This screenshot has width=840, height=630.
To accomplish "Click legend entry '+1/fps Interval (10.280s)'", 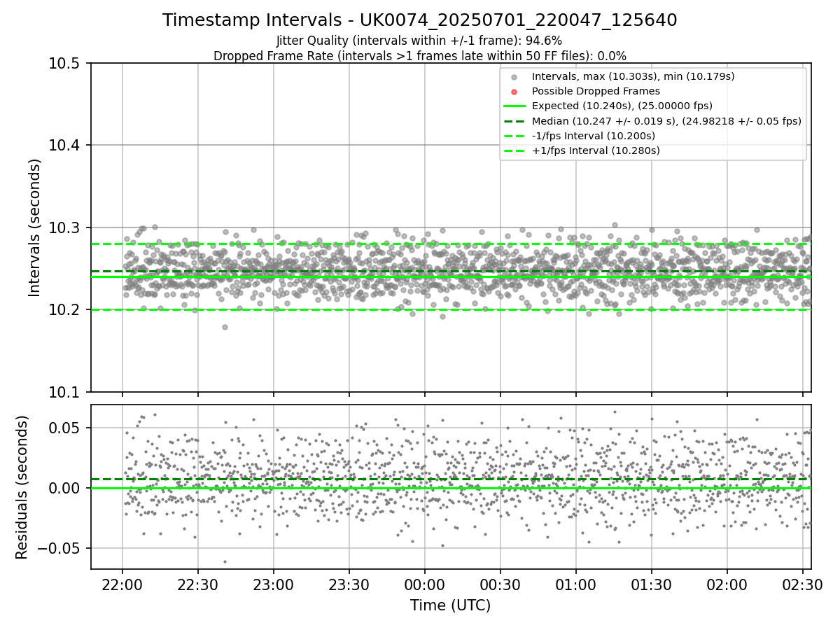I will click(x=596, y=150).
